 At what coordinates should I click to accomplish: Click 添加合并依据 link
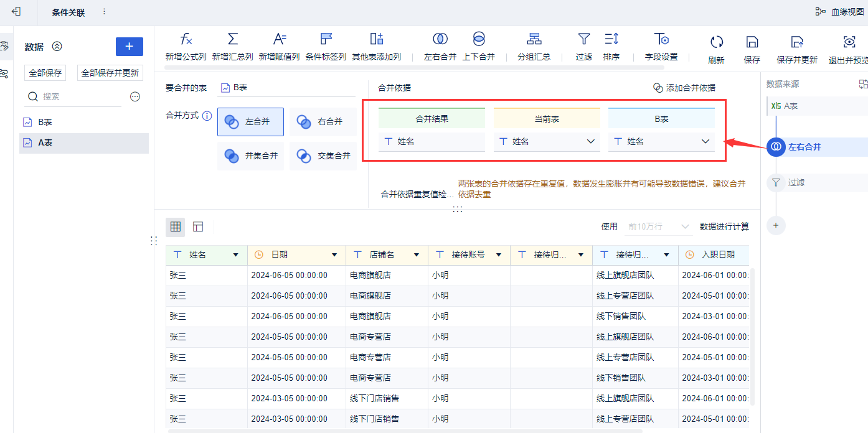pos(684,88)
